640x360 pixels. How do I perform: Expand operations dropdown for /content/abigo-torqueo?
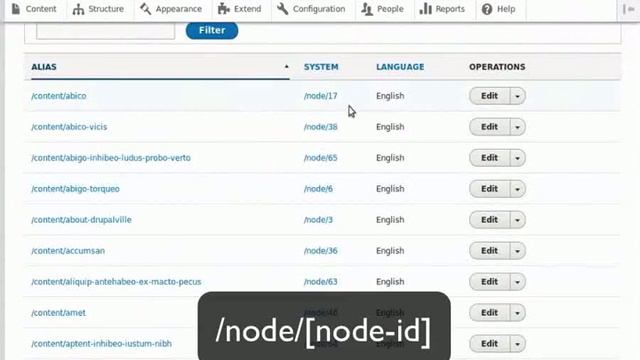pos(518,189)
